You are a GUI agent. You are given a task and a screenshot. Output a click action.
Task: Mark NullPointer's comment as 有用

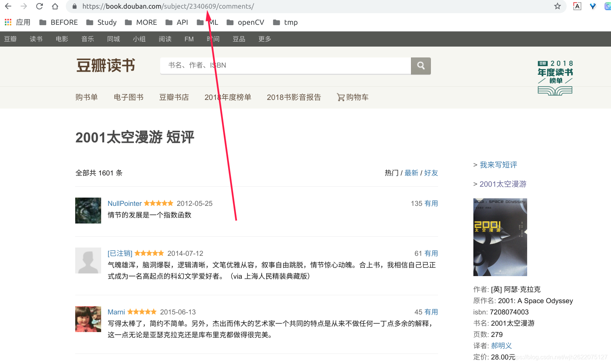(431, 204)
